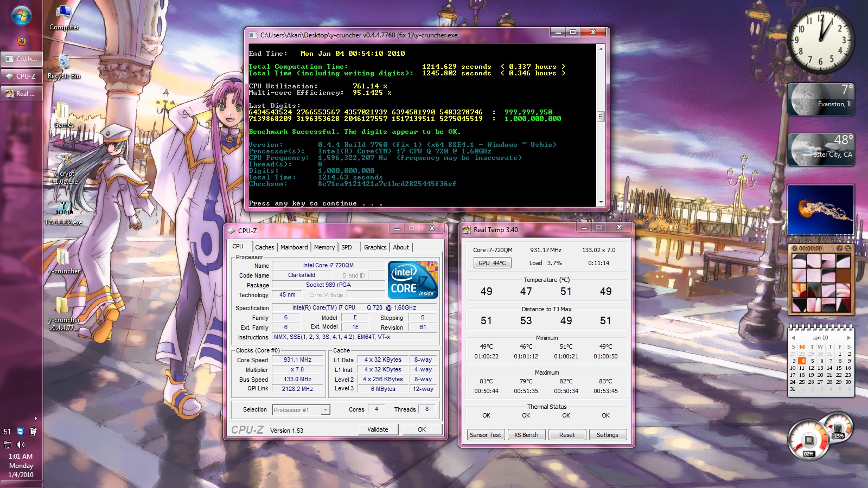Click the TeamViewer tray icon
Image resolution: width=868 pixels, height=488 pixels.
[20, 432]
